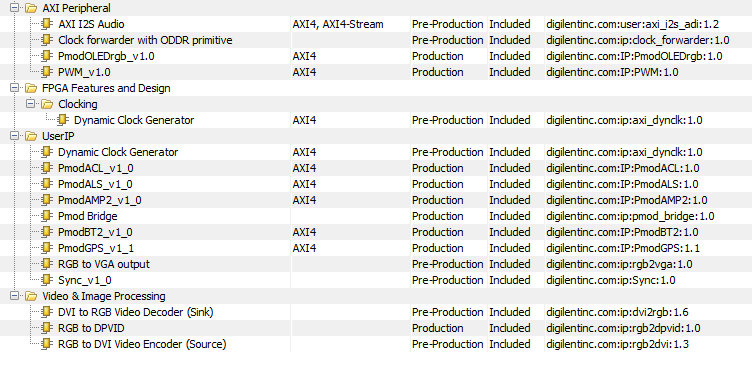Open the Video & Image Processing folder icon
The height and width of the screenshot is (370, 752).
click(31, 296)
